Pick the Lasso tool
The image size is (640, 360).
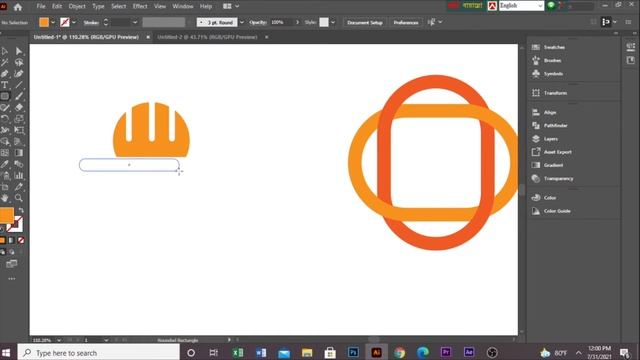19,62
